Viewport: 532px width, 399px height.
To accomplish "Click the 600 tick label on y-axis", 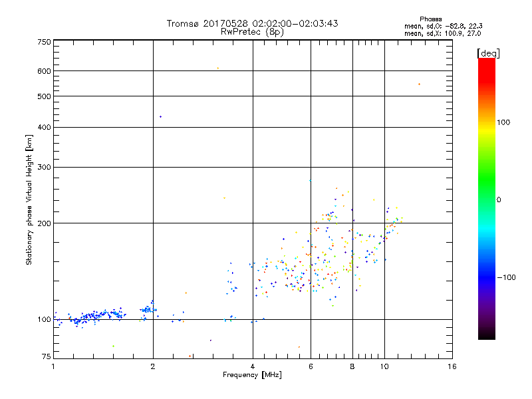I will point(44,71).
